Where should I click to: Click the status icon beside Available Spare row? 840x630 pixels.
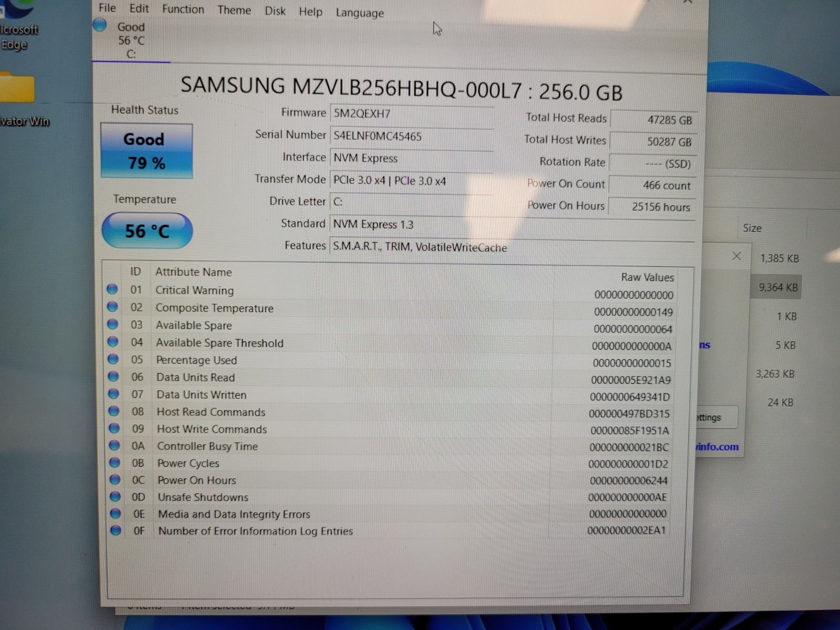point(113,324)
